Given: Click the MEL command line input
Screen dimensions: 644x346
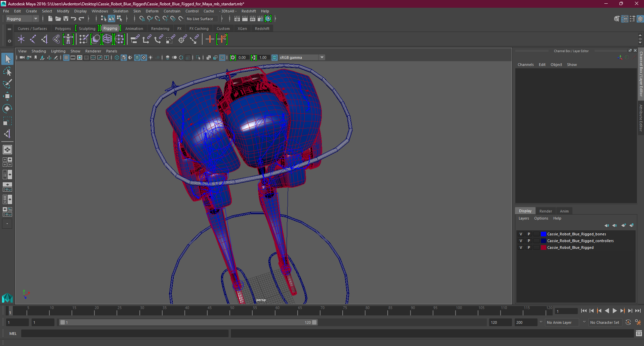Looking at the screenshot, I should pos(125,334).
